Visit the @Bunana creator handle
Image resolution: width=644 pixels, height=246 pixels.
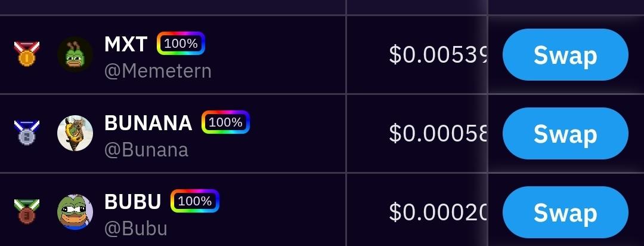coord(146,149)
